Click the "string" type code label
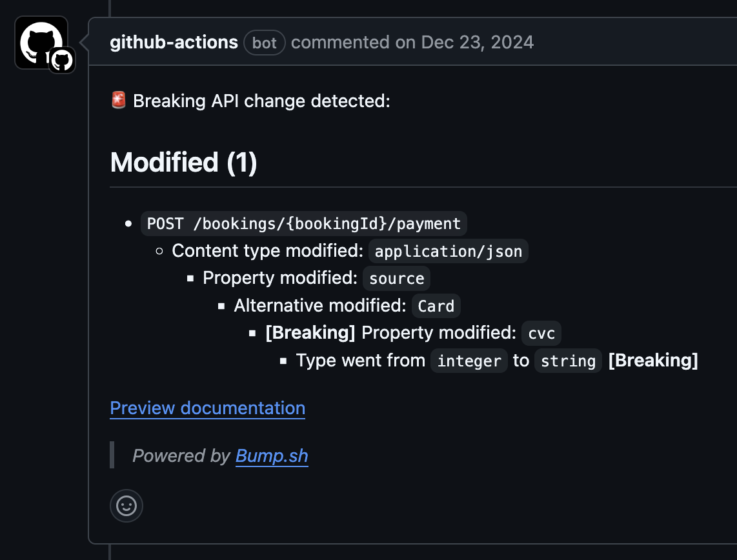The width and height of the screenshot is (737, 560). 568,361
